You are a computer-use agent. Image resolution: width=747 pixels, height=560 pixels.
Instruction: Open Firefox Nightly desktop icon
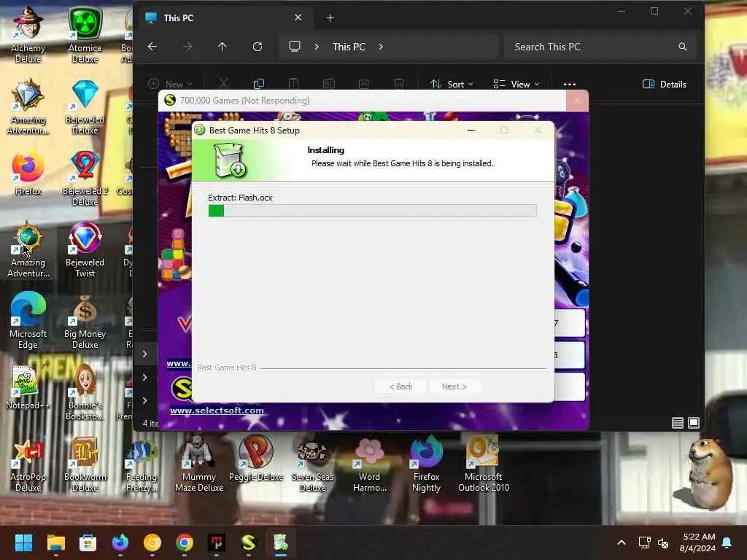tap(426, 464)
